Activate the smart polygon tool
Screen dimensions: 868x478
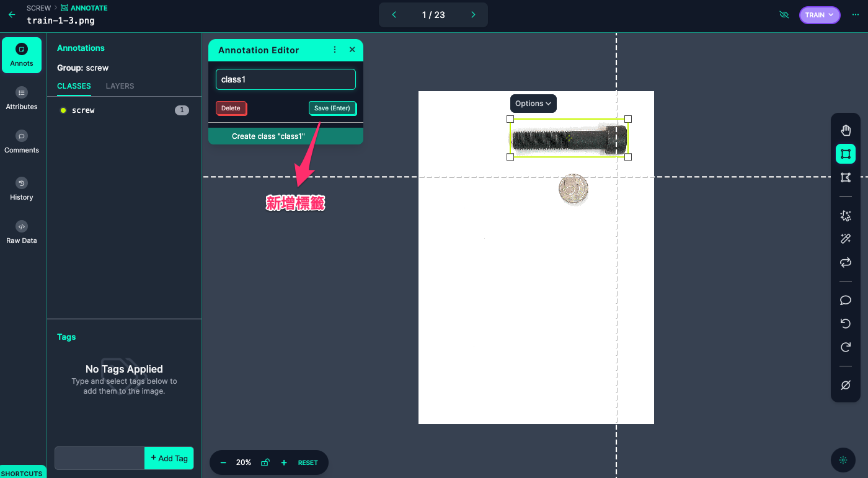pyautogui.click(x=845, y=216)
